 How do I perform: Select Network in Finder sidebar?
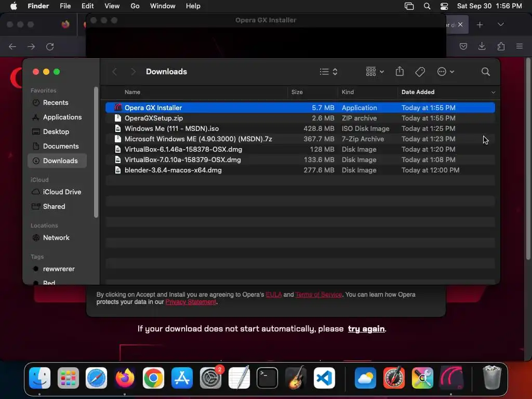57,238
